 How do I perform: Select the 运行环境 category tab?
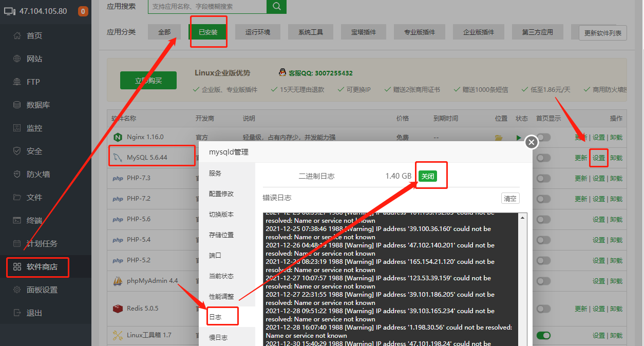257,32
